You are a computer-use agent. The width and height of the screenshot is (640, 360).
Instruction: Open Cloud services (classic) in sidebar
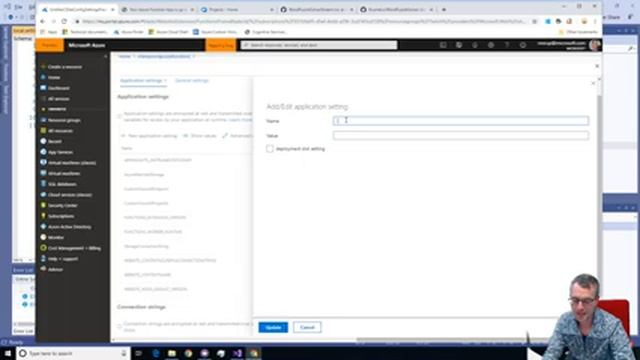click(66, 195)
